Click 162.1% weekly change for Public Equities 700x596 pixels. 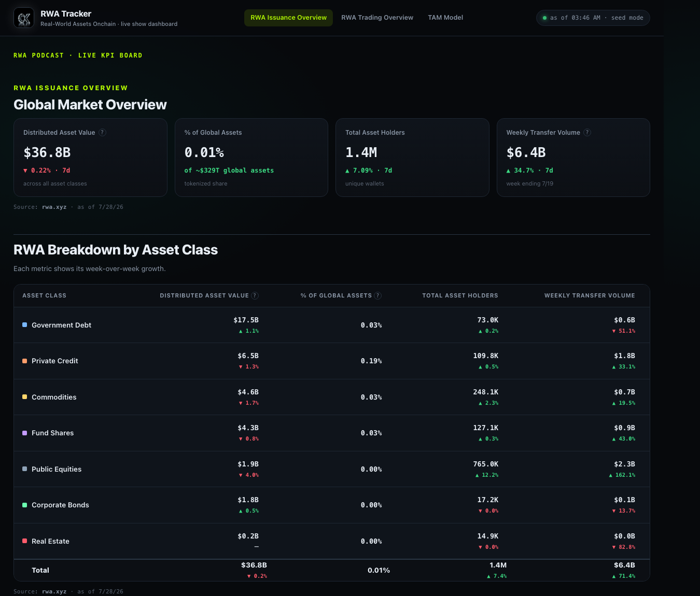point(622,475)
